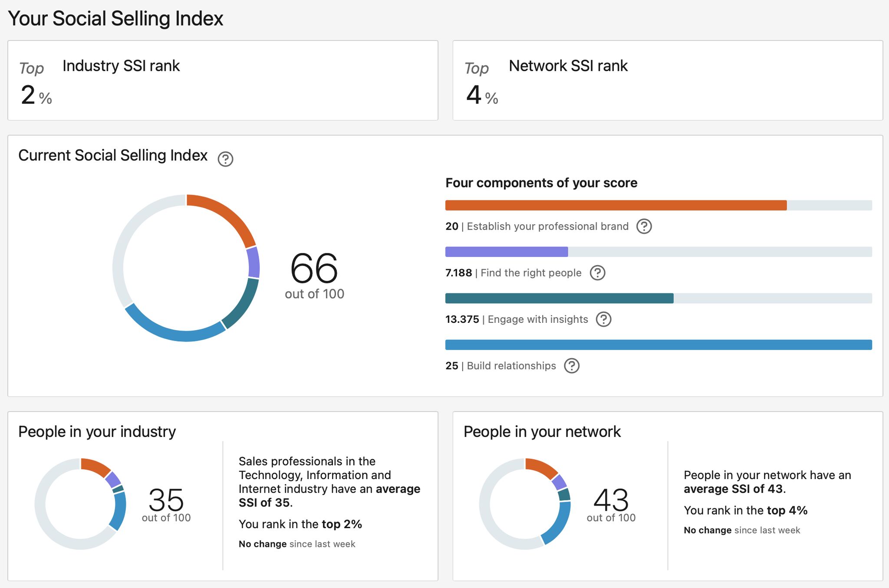Click the help icon beside Find the right people
Viewport: 889px width, 588px height.
[x=598, y=273]
